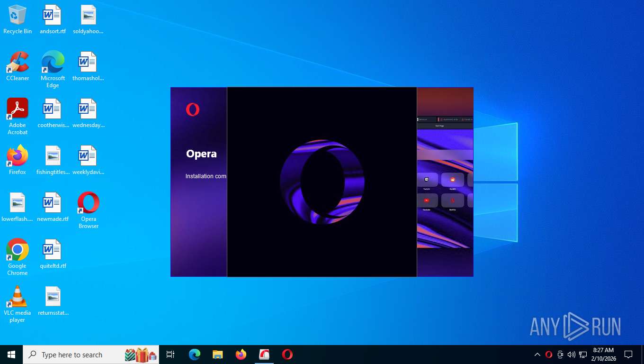Switch to the Opera installer taskbar item
This screenshot has width=644, height=364.
[x=264, y=355]
